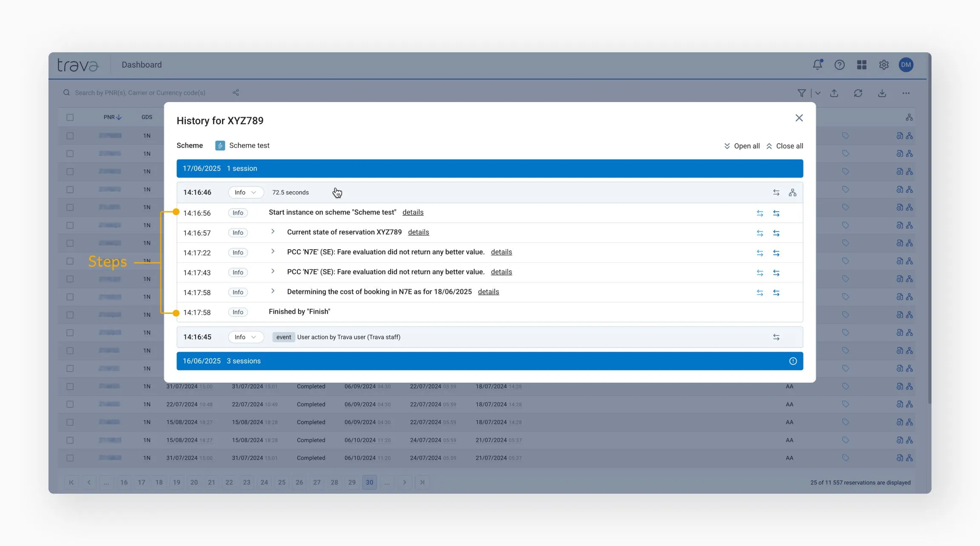This screenshot has height=546, width=980.
Task: Click swap arrows icon in 14:16:45 event row
Action: point(776,337)
